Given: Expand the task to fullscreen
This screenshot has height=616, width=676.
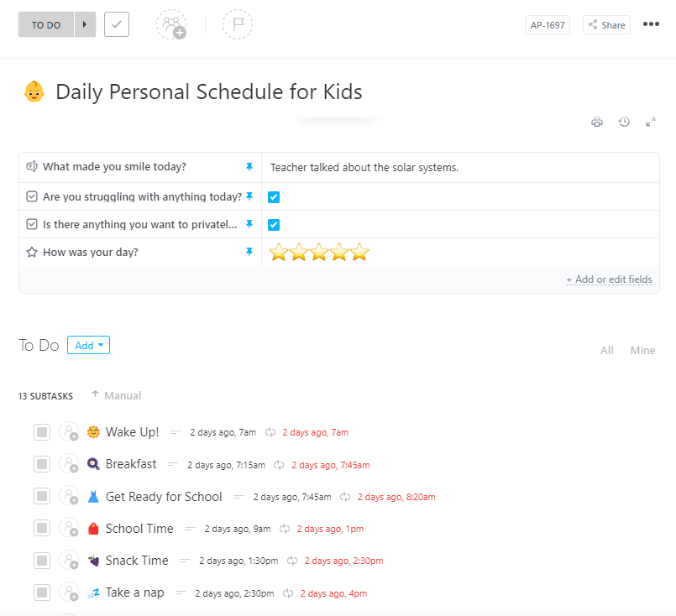Looking at the screenshot, I should click(x=651, y=122).
